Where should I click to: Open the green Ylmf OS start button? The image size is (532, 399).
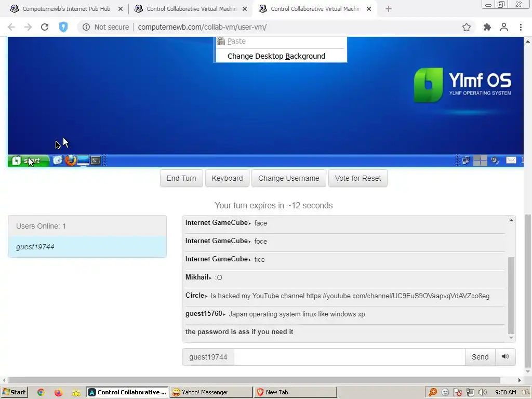click(x=29, y=161)
